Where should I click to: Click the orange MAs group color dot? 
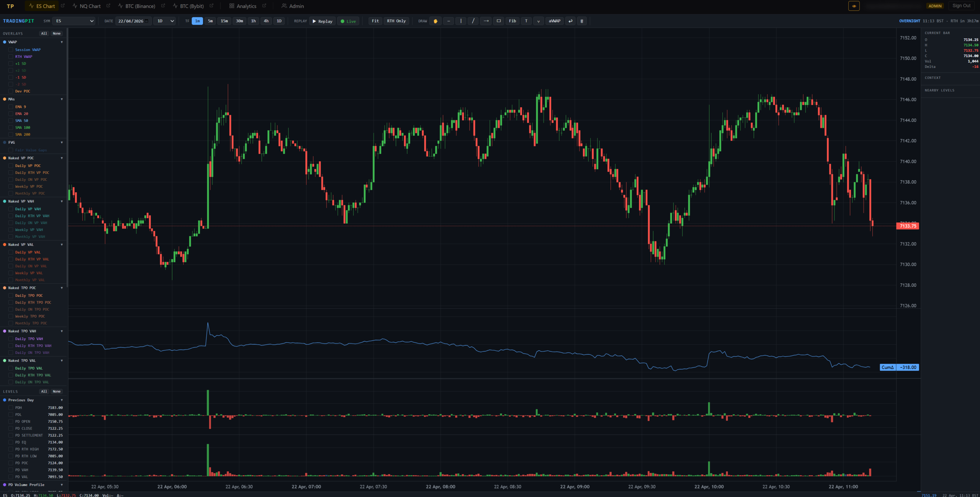coord(5,99)
